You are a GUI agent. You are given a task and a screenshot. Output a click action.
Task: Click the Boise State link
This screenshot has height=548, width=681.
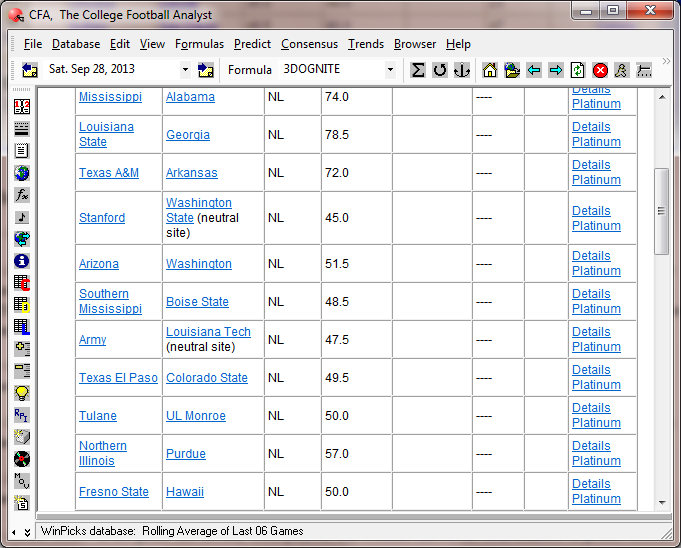pos(198,302)
